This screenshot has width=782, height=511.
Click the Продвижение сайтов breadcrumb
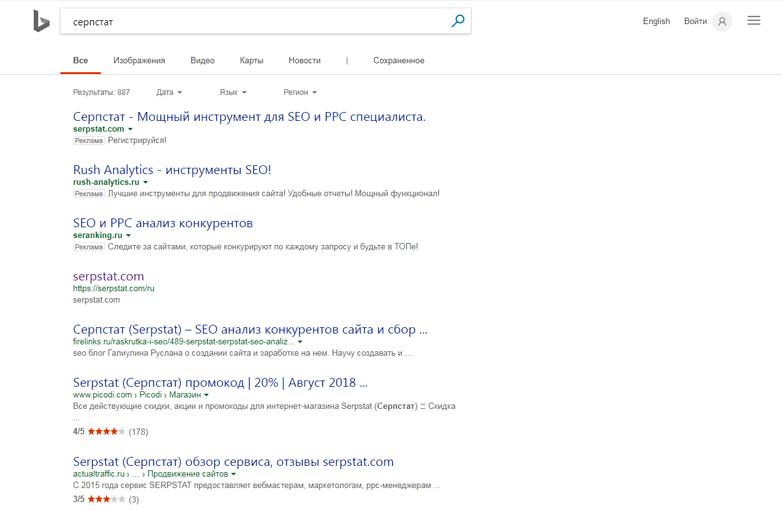[x=188, y=474]
